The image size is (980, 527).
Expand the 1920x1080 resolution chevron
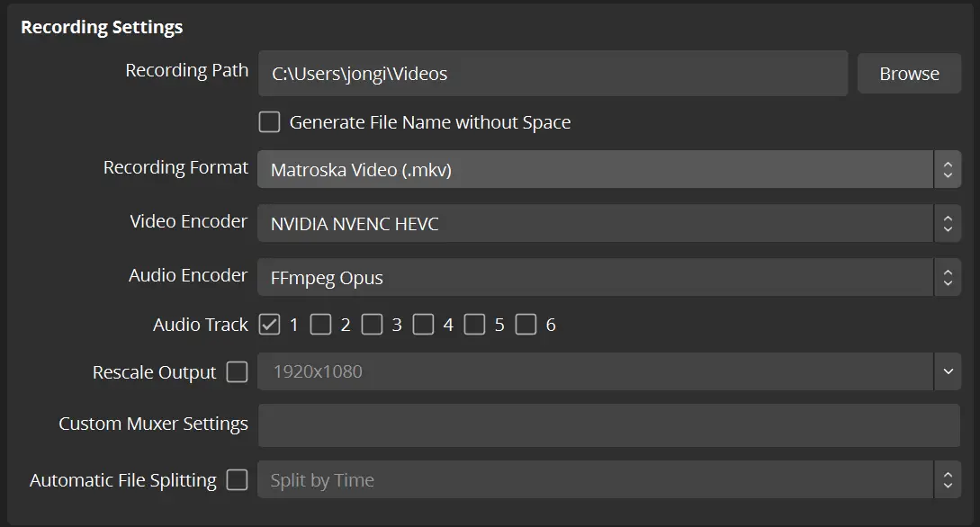(947, 371)
